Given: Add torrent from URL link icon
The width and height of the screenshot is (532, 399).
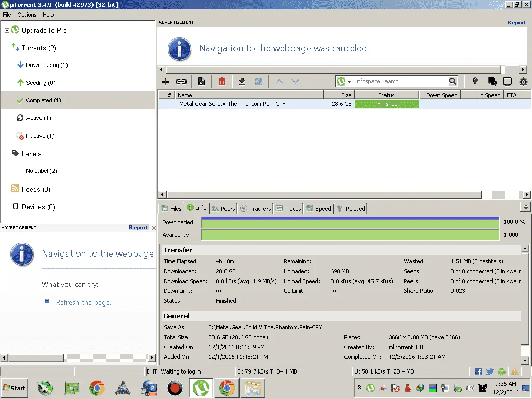Looking at the screenshot, I should click(x=181, y=82).
